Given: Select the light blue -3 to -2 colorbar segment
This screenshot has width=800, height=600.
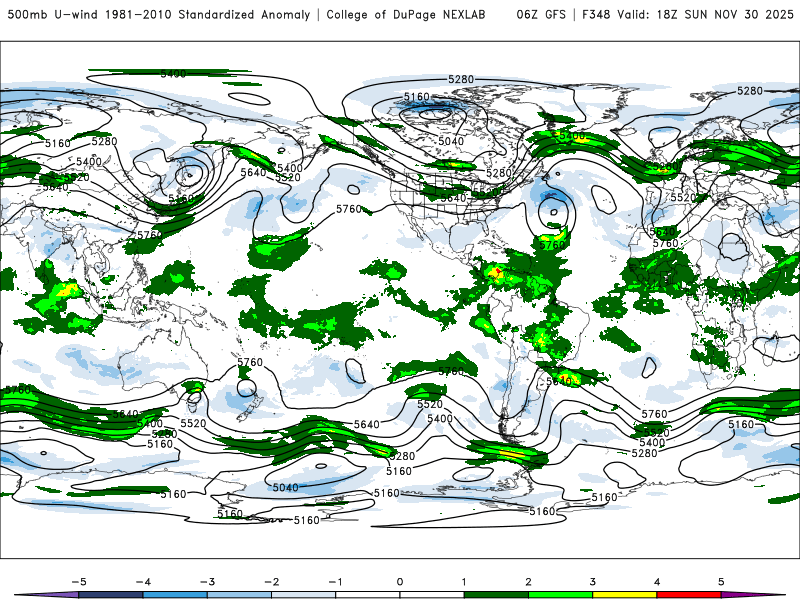Looking at the screenshot, I should (x=239, y=595).
